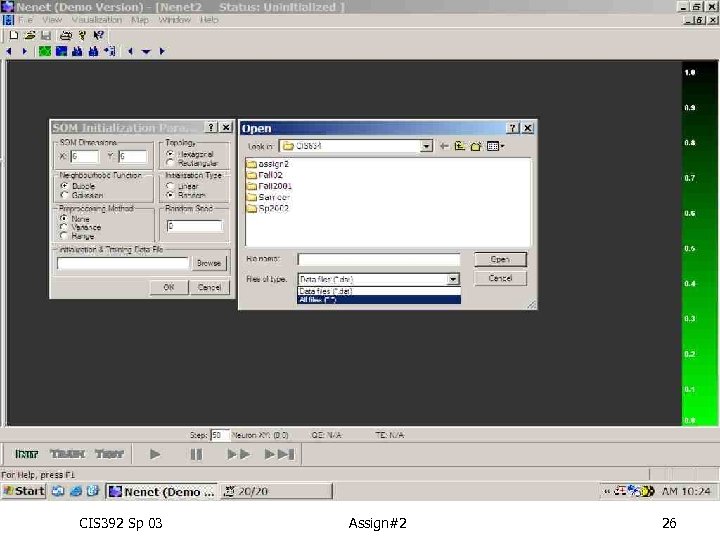Screen dimensions: 720x540
Task: Click the fast-forward control
Action: [x=238, y=454]
